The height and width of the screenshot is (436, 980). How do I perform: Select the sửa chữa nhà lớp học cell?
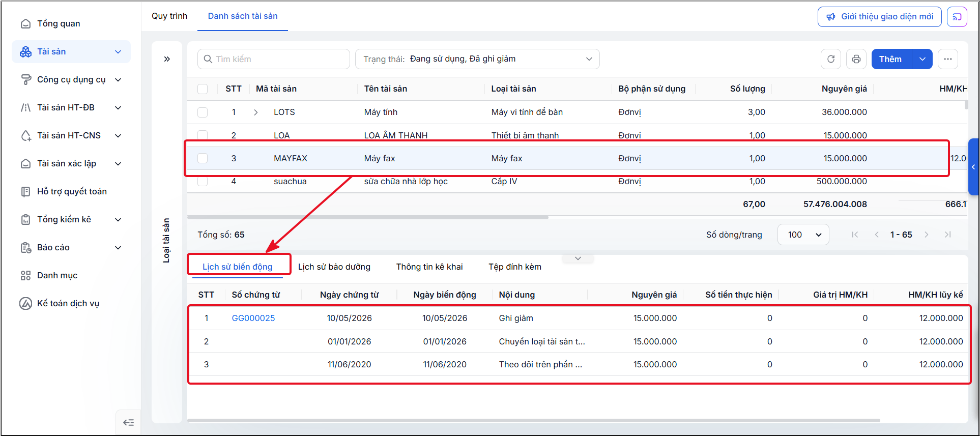tap(406, 181)
